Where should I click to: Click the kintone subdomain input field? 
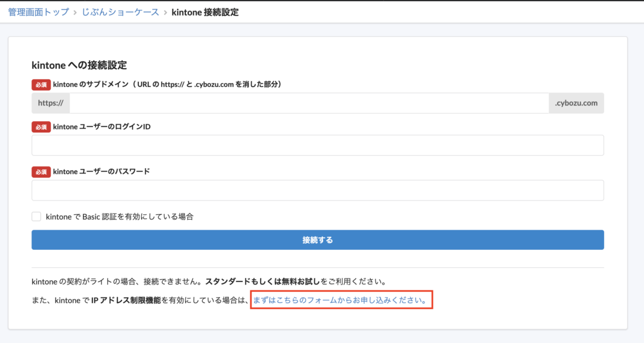tap(309, 103)
